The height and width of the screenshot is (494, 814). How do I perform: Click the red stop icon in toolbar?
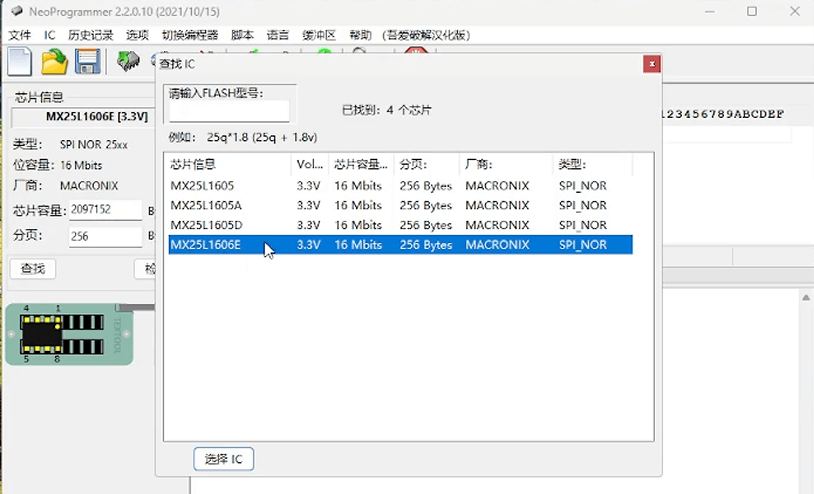click(416, 51)
